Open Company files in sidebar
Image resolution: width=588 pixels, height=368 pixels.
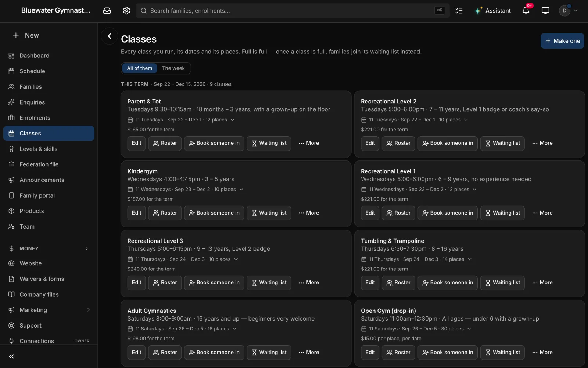tap(49, 294)
